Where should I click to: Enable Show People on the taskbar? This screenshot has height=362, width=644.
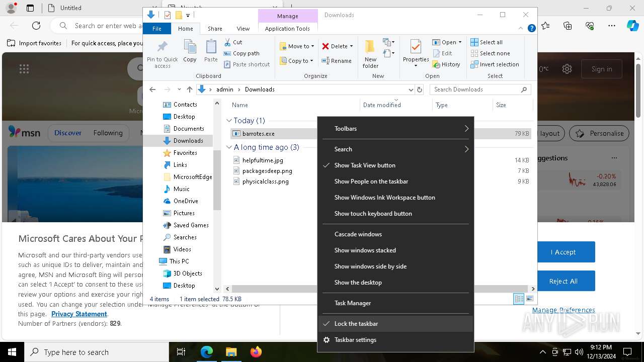coord(396,182)
